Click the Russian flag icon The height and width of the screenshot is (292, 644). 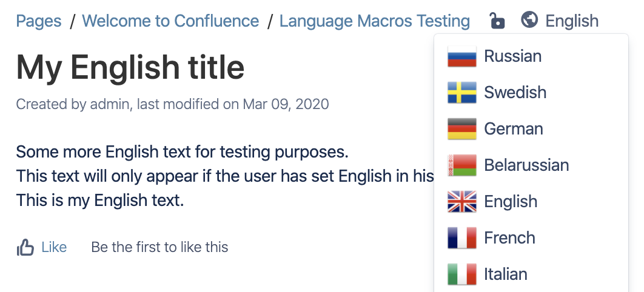pos(462,56)
